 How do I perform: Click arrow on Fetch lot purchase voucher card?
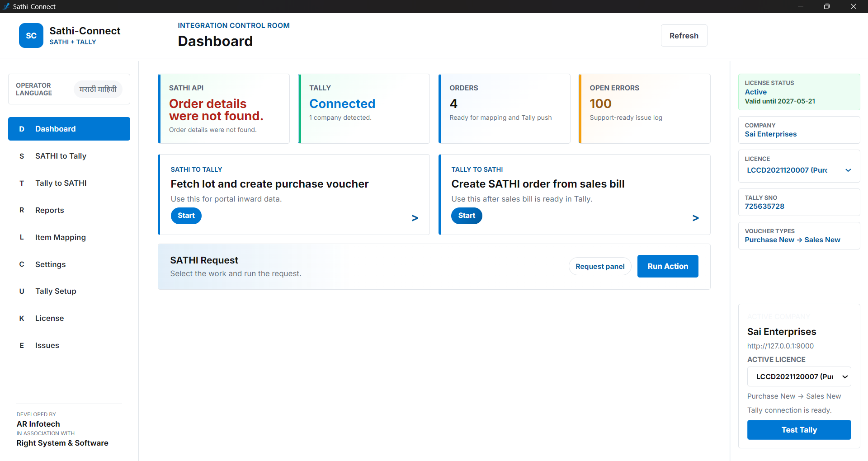point(415,218)
